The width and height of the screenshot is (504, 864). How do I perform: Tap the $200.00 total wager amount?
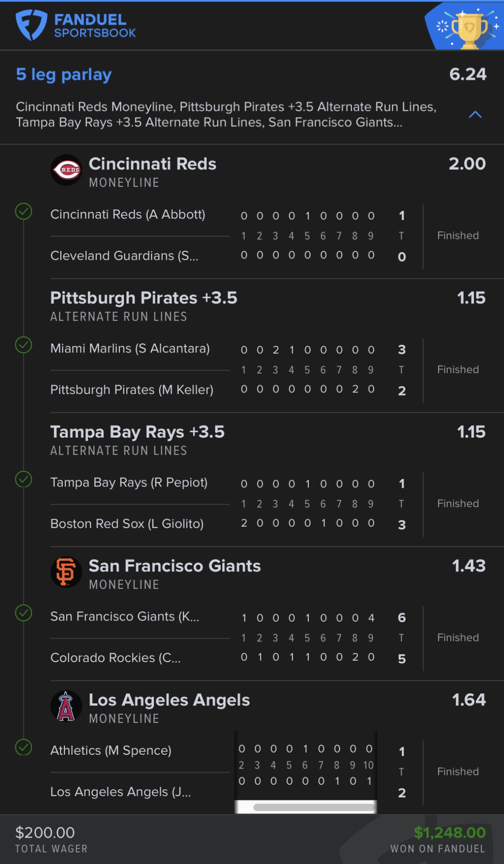[45, 833]
